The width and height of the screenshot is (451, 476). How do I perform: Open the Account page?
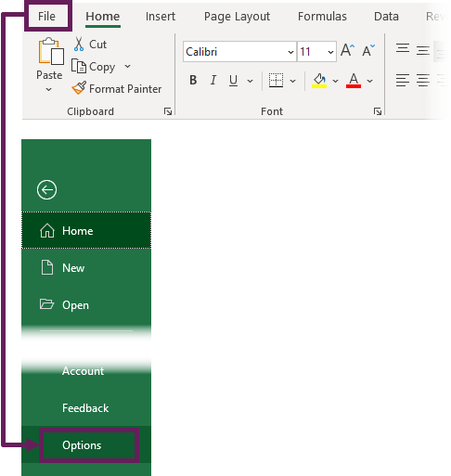[x=83, y=371]
